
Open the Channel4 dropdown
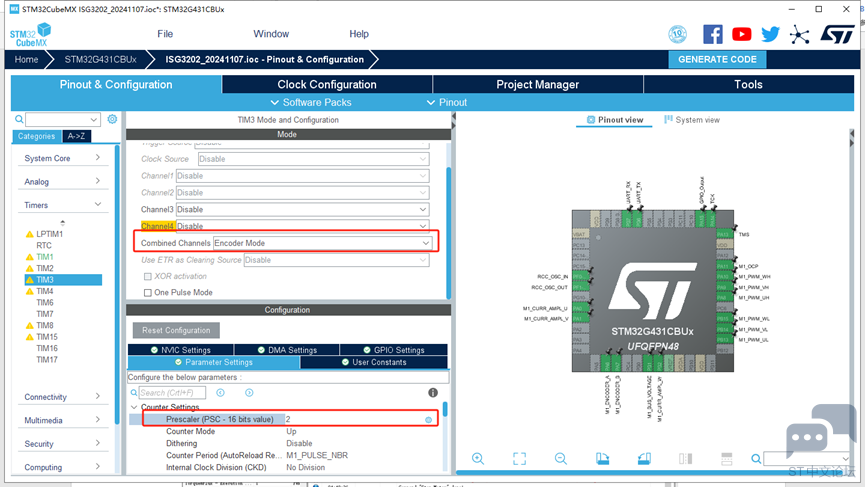[x=302, y=226]
